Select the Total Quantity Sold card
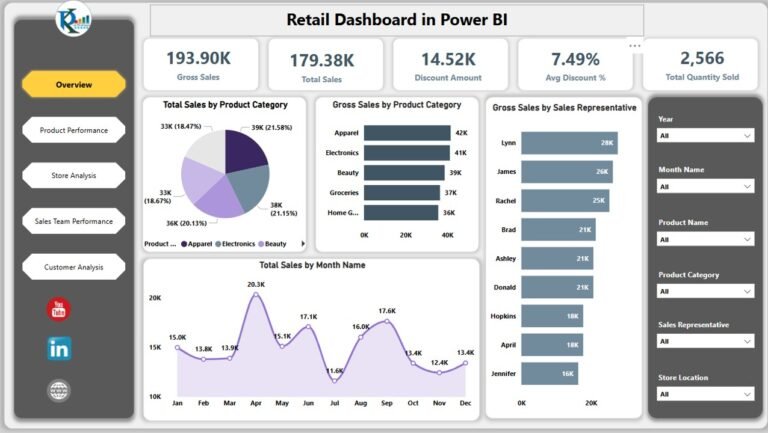The image size is (768, 433). pyautogui.click(x=701, y=65)
